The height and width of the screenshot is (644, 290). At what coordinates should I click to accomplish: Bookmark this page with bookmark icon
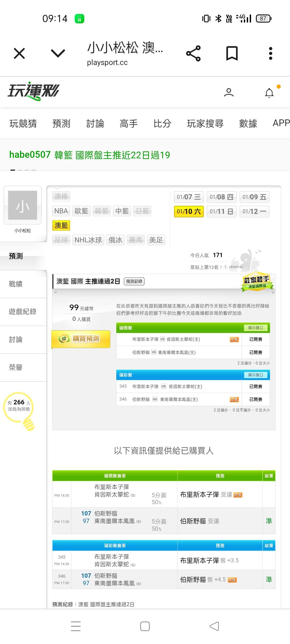[x=232, y=53]
